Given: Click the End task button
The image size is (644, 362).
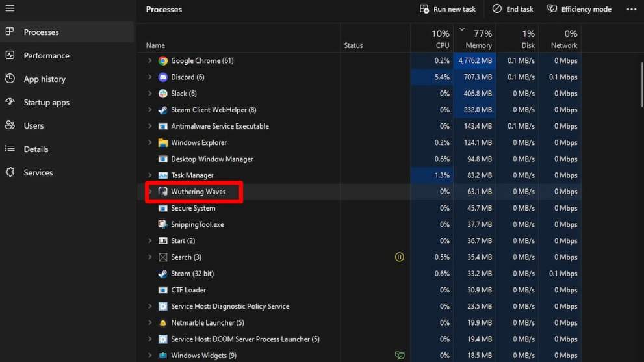Looking at the screenshot, I should (513, 9).
